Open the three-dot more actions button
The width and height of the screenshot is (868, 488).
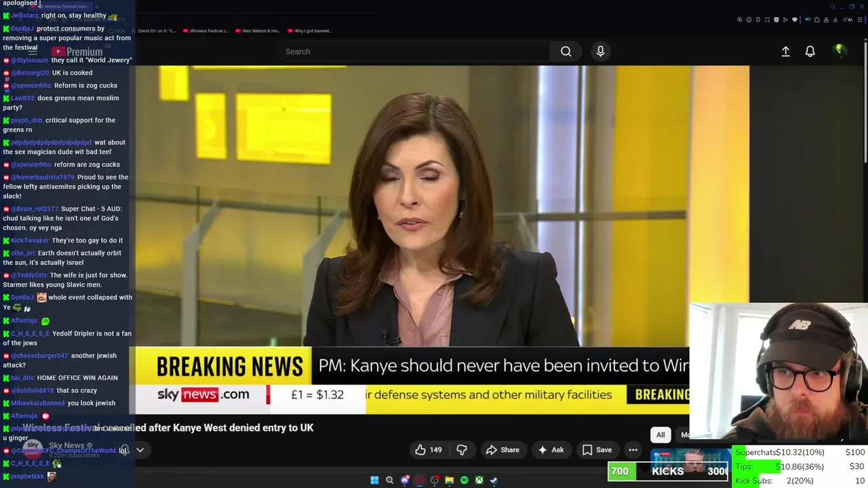[x=633, y=450]
